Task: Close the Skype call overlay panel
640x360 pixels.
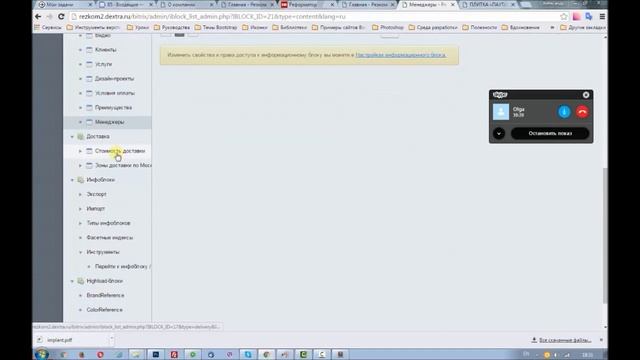Action: pyautogui.click(x=586, y=95)
